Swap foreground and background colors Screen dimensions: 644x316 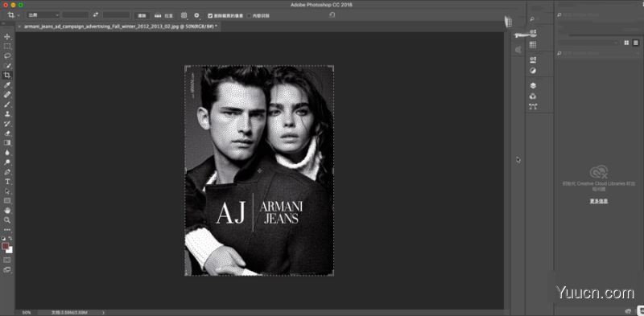[x=10, y=238]
